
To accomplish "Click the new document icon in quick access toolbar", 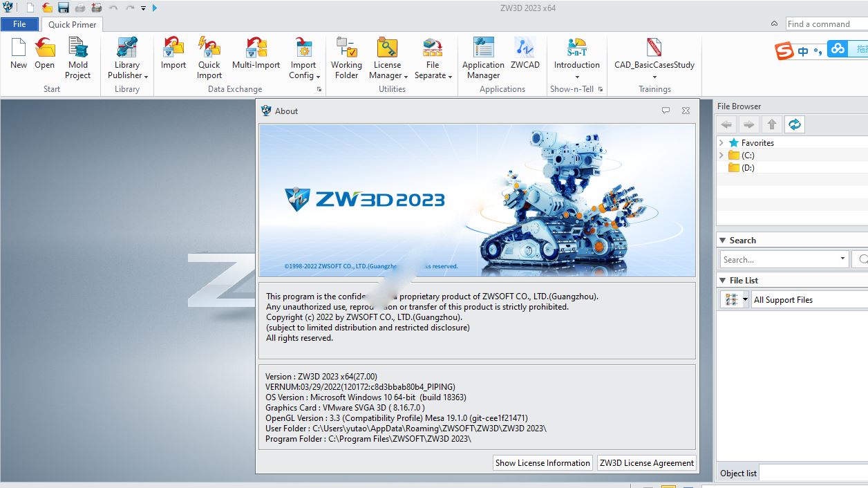I will tap(30, 8).
